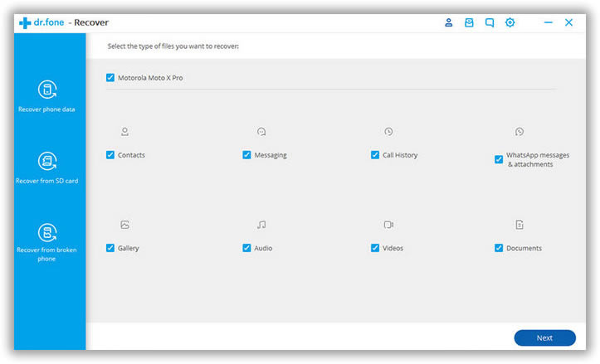Click the Videos camera icon
Image resolution: width=600 pixels, height=364 pixels.
point(388,225)
